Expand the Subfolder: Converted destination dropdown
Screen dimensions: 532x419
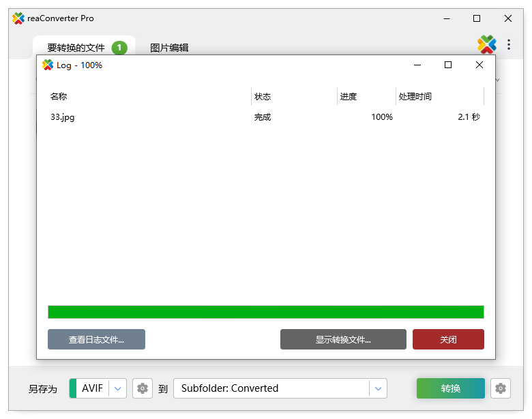click(x=378, y=388)
